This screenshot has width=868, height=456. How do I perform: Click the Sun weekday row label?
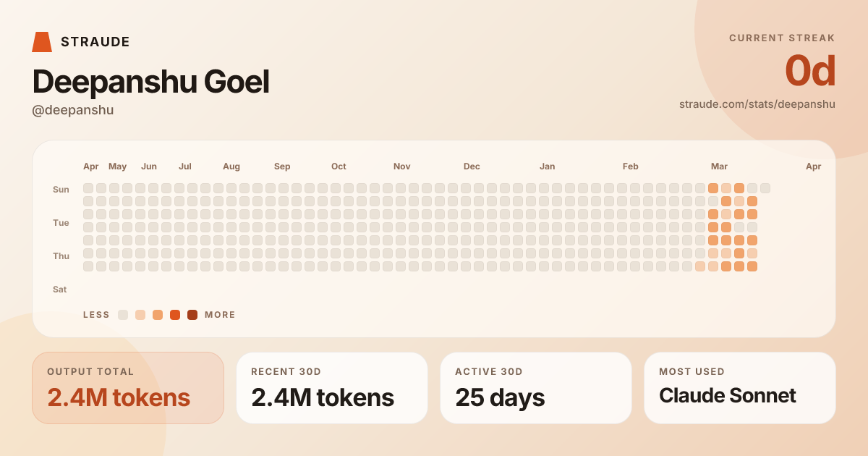pos(61,190)
